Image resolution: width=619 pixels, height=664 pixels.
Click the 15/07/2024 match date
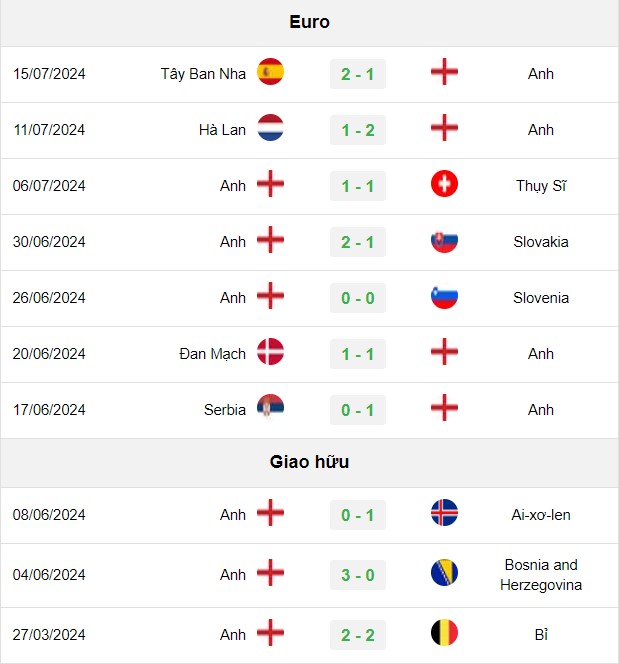pos(49,74)
